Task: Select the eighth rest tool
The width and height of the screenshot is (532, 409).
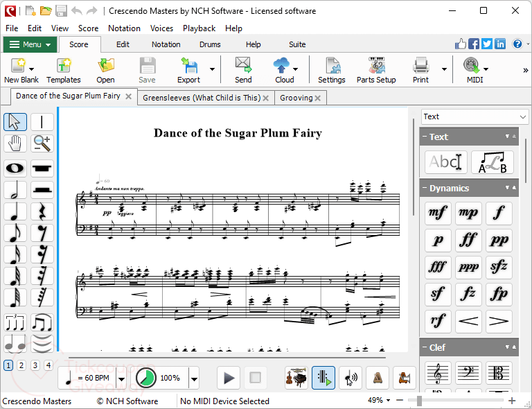Action: point(42,233)
